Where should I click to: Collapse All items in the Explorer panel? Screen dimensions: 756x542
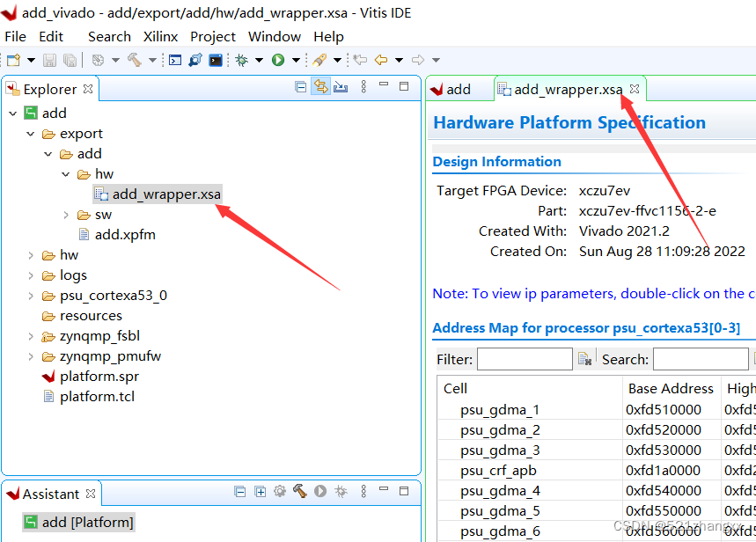click(302, 86)
